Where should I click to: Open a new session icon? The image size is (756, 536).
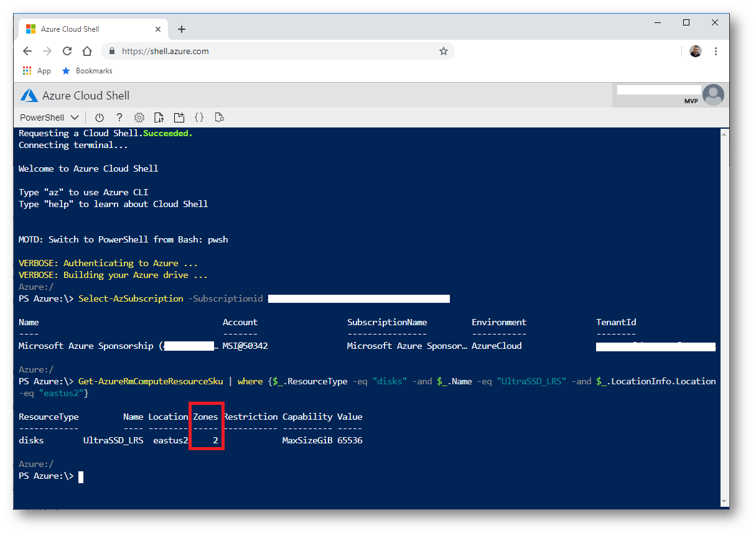tap(179, 118)
